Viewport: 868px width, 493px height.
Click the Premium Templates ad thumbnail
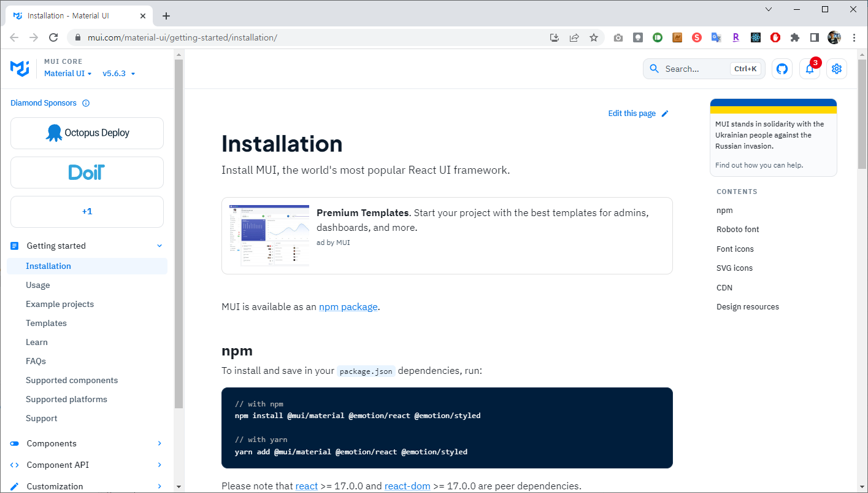point(269,235)
